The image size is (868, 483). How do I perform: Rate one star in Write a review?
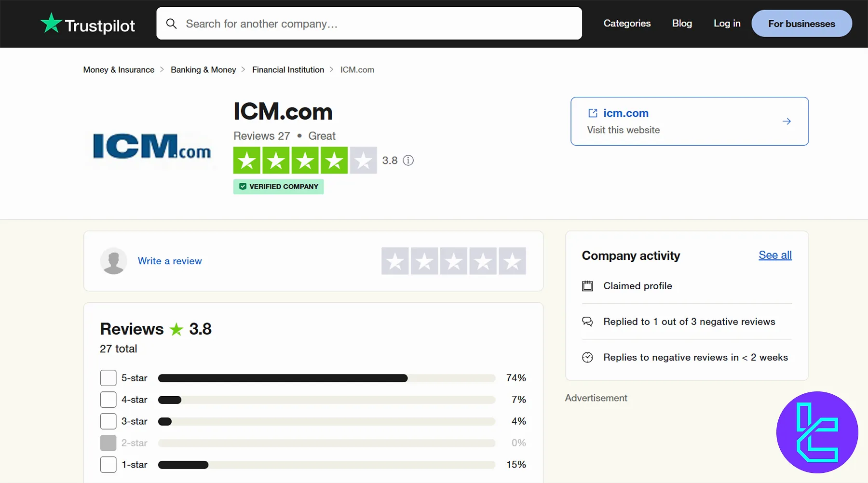pyautogui.click(x=395, y=261)
